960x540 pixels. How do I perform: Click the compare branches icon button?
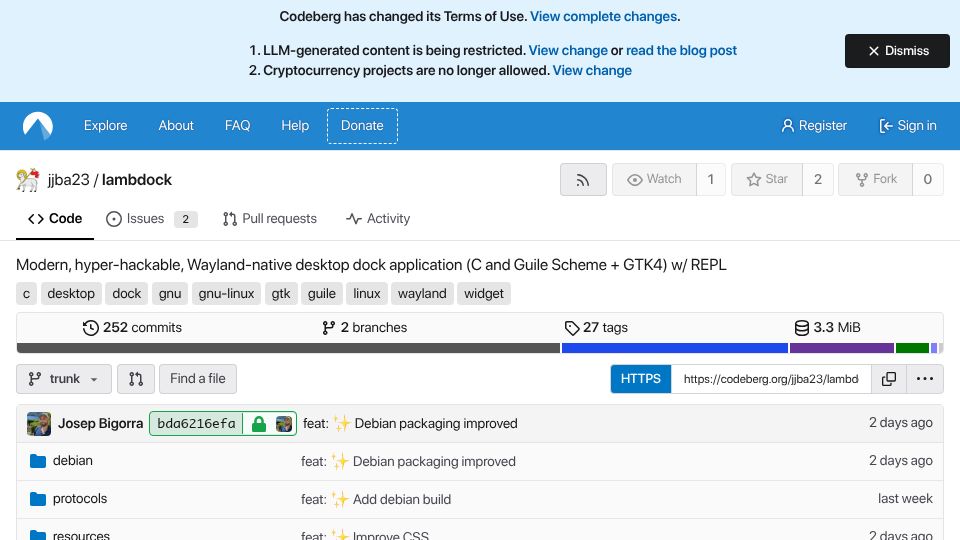136,379
